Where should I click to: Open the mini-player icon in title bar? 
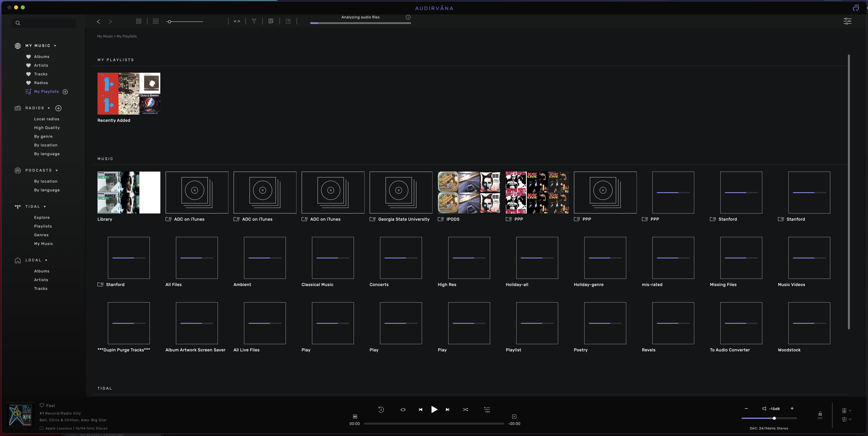tap(856, 8)
